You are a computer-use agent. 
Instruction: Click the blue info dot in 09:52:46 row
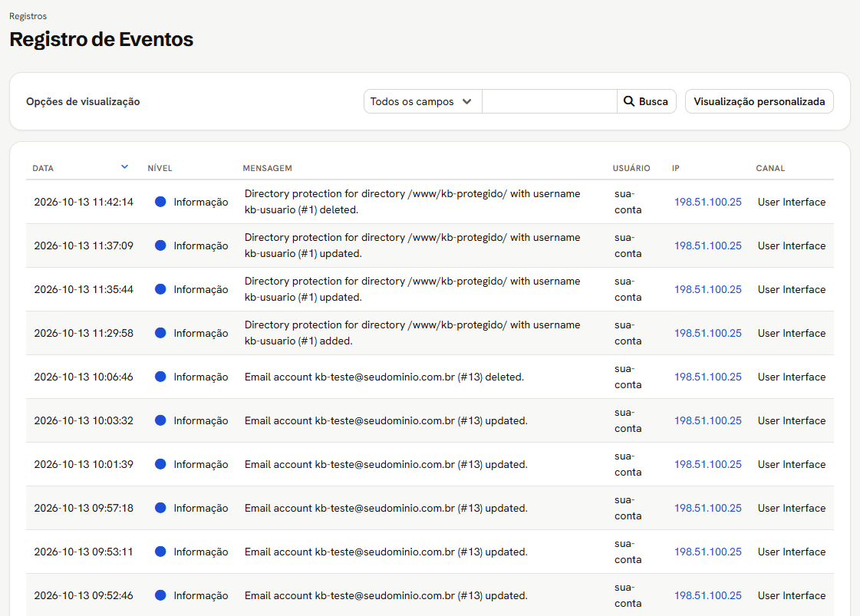[x=160, y=595]
